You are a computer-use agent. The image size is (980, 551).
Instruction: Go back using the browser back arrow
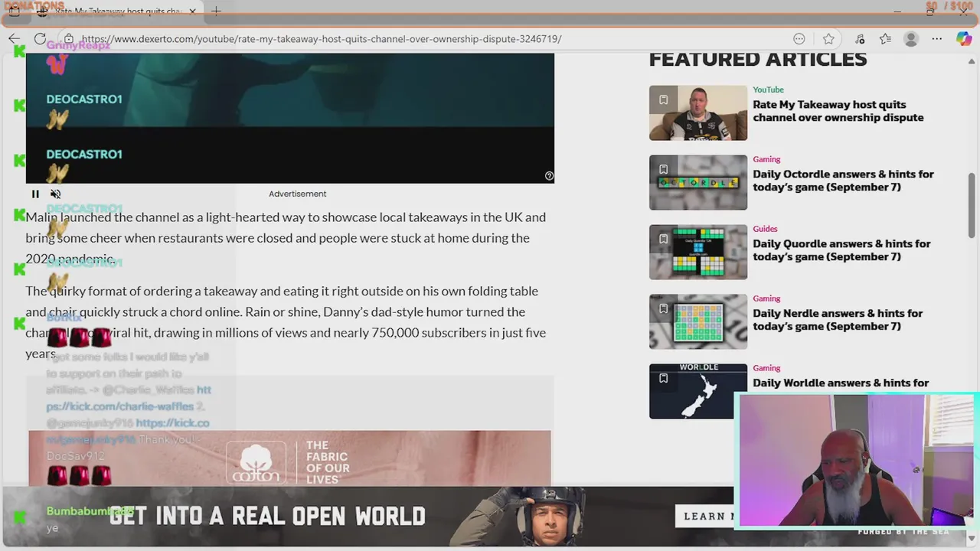click(15, 38)
